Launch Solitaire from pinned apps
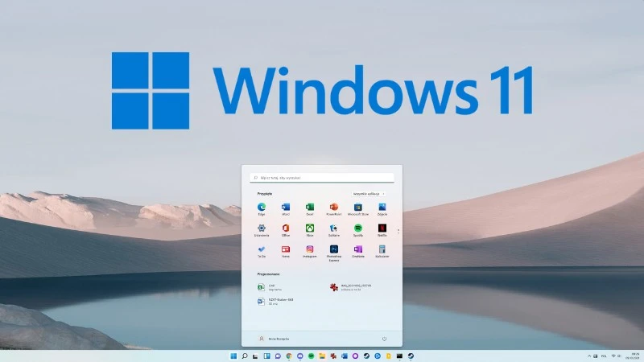644x362 pixels. pos(333,230)
